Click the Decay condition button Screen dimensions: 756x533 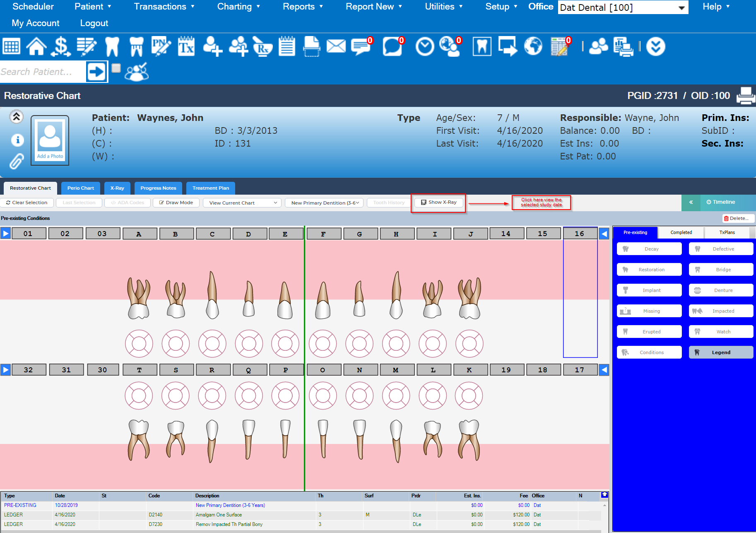tap(649, 249)
